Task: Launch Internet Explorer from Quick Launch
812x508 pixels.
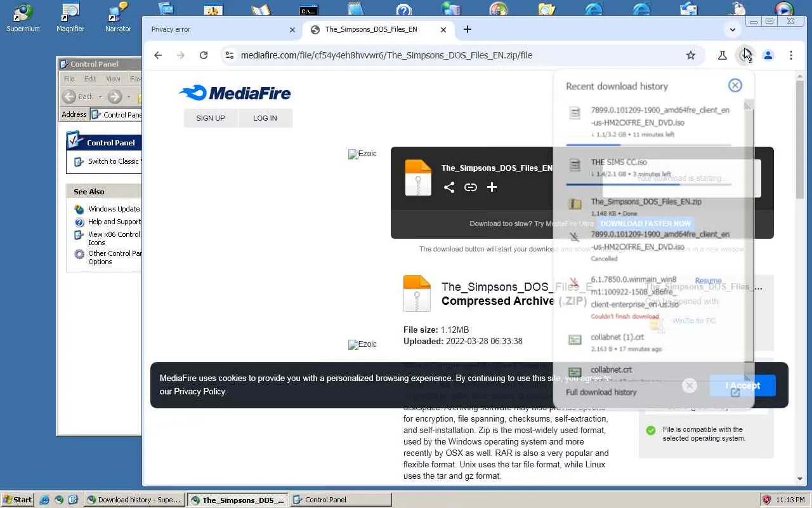Action: coord(44,500)
